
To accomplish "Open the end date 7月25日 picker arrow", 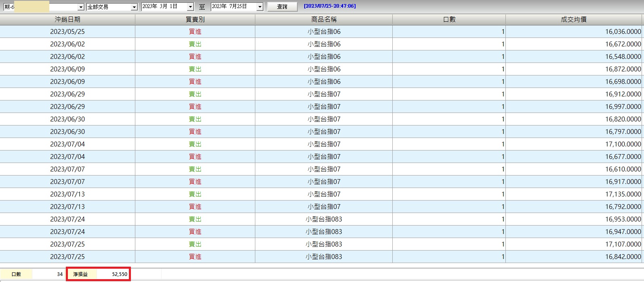I will (x=260, y=7).
